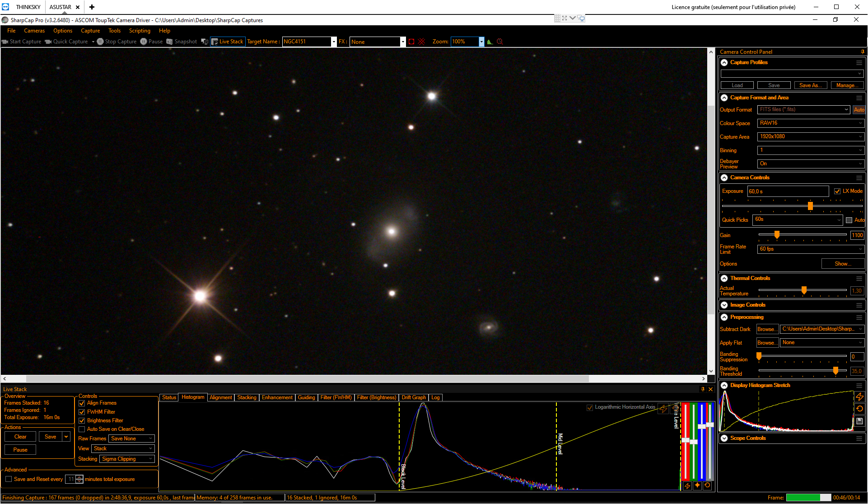Screen dimensions: 868x504
Task: Toggle the Live Stack toolbar button
Action: click(228, 42)
